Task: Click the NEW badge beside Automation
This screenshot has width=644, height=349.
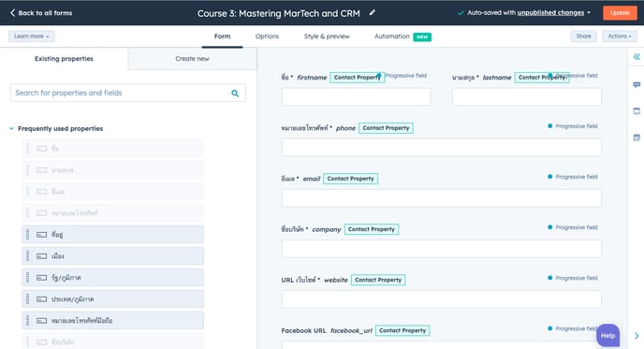Action: [x=422, y=36]
